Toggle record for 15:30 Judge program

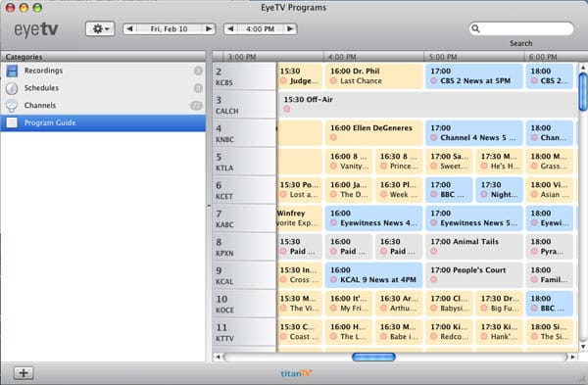click(x=283, y=80)
